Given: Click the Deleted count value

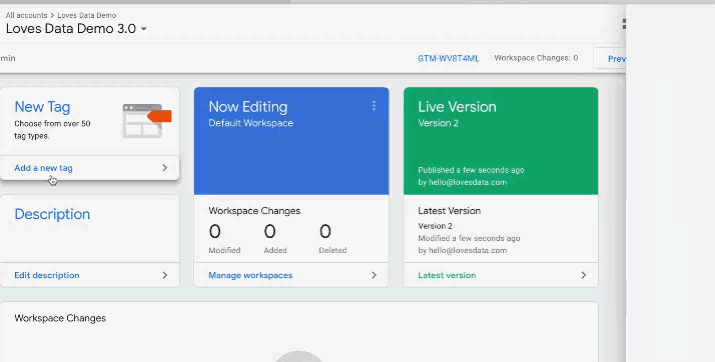Looking at the screenshot, I should tap(325, 232).
